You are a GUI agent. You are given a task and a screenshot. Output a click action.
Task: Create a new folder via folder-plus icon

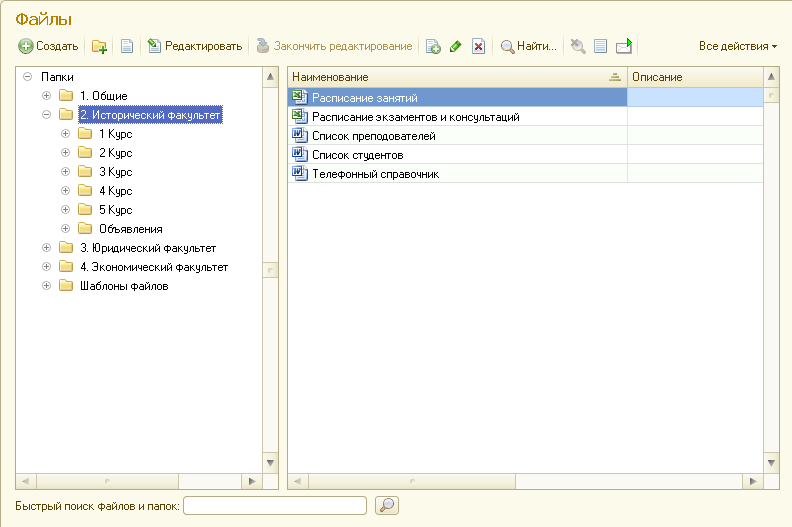click(x=100, y=46)
